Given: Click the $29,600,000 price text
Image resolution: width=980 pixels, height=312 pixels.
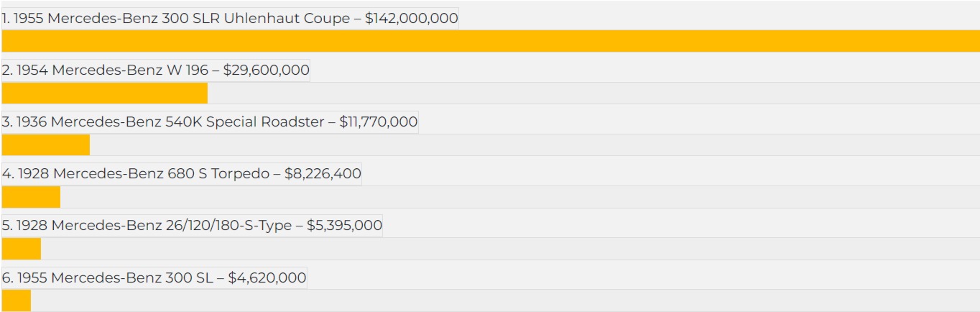Looking at the screenshot, I should pyautogui.click(x=267, y=70).
